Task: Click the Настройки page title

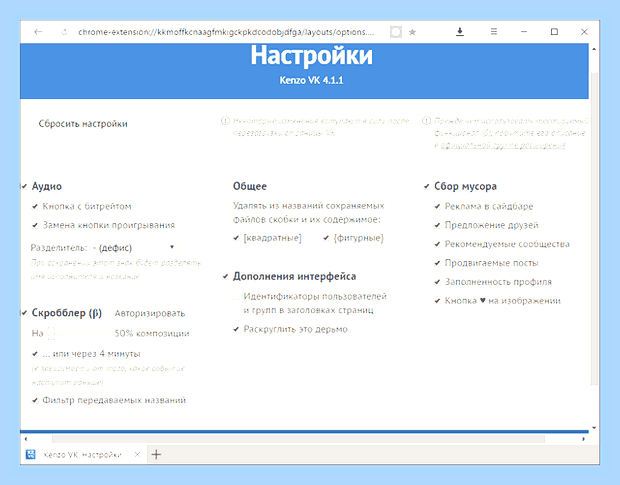Action: [x=312, y=55]
